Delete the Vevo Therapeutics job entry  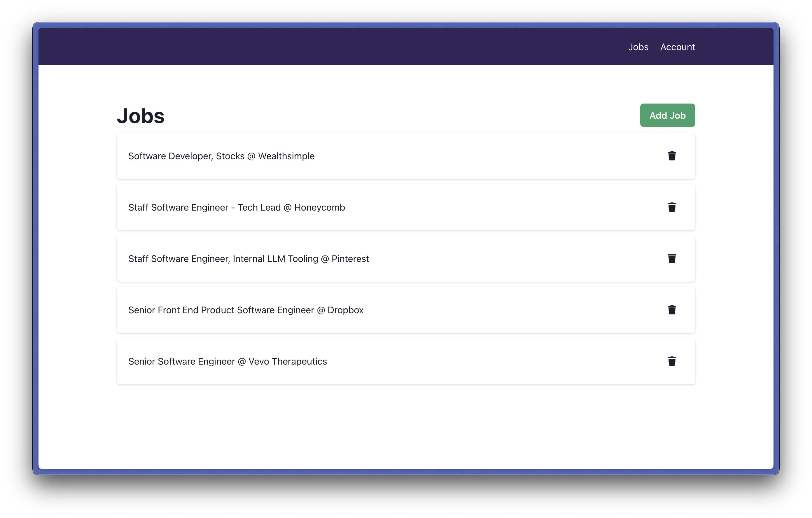[672, 361]
